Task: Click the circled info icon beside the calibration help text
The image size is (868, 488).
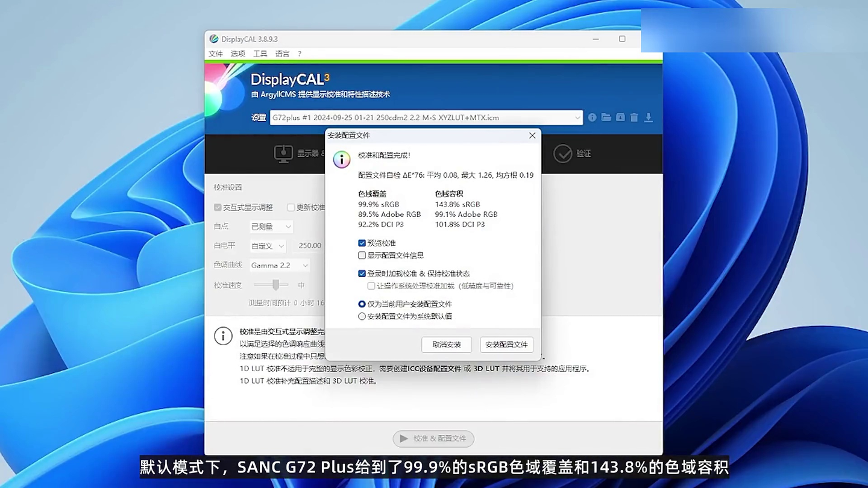Action: click(223, 336)
